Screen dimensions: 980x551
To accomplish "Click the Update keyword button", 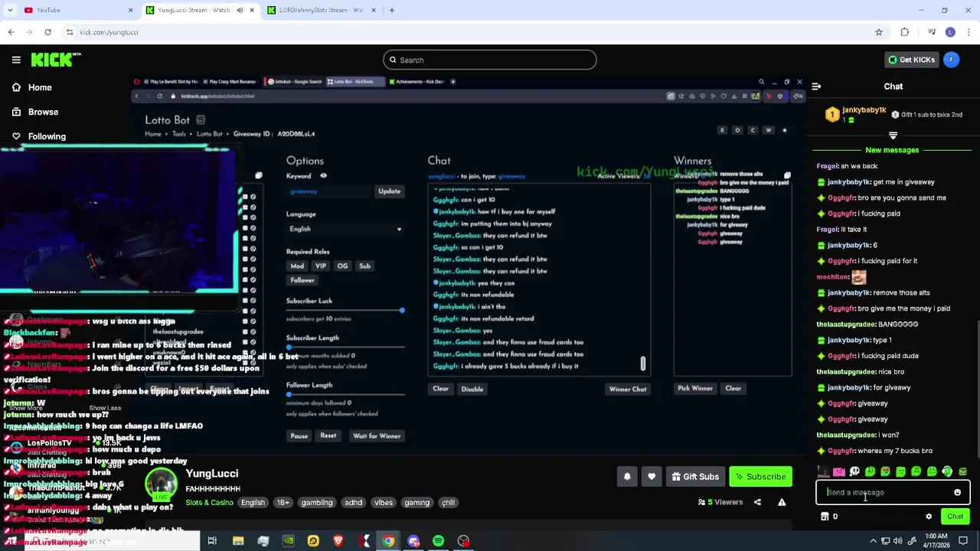I will [x=389, y=191].
